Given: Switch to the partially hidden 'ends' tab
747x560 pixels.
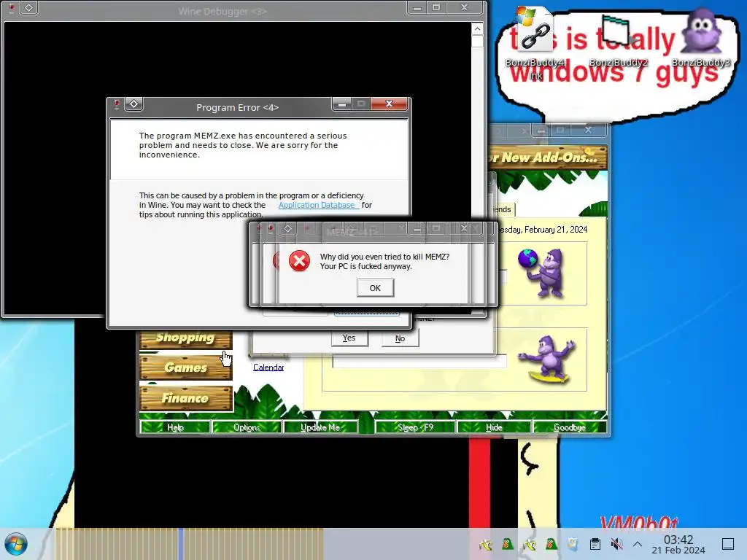Looking at the screenshot, I should [503, 209].
